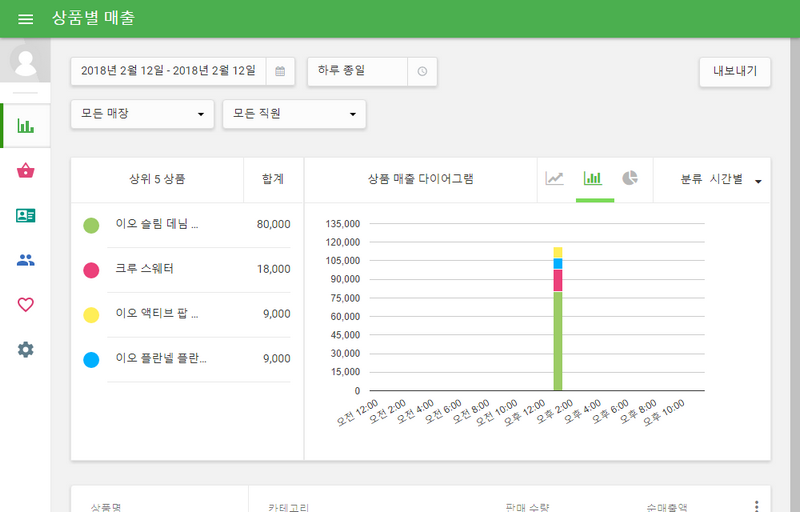The image size is (800, 512).
Task: Click the user profile avatar
Action: 26,62
